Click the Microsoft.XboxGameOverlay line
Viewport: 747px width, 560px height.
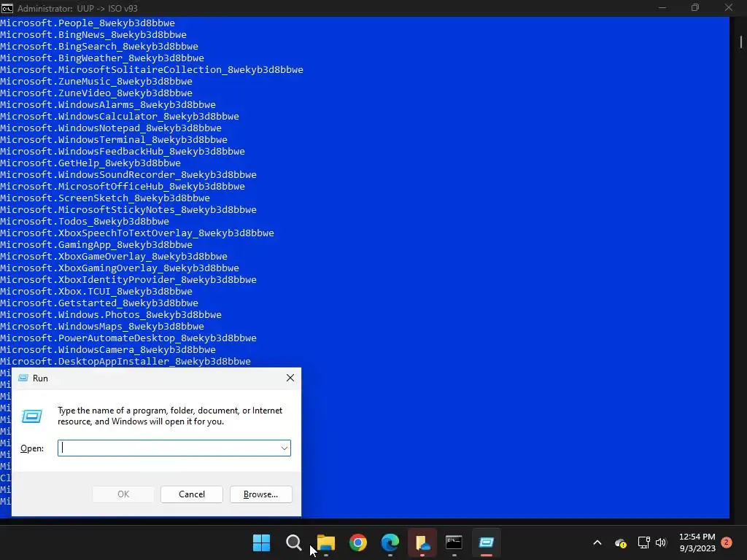point(114,256)
